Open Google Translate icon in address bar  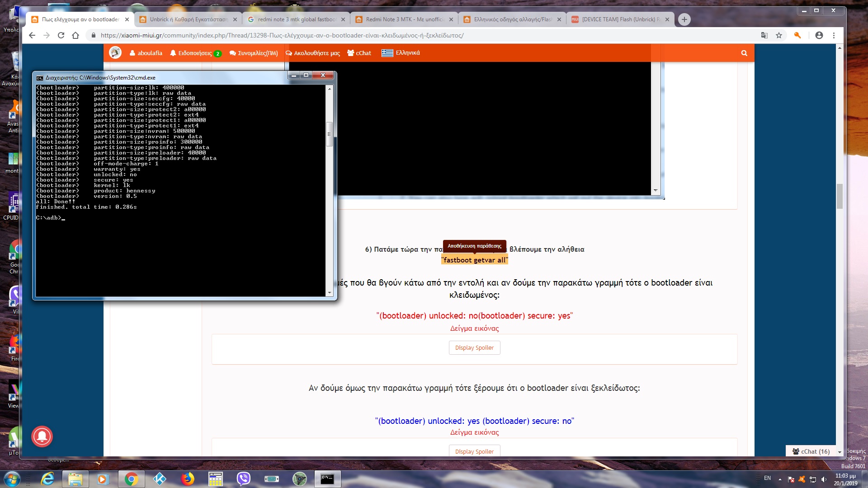pyautogui.click(x=764, y=35)
